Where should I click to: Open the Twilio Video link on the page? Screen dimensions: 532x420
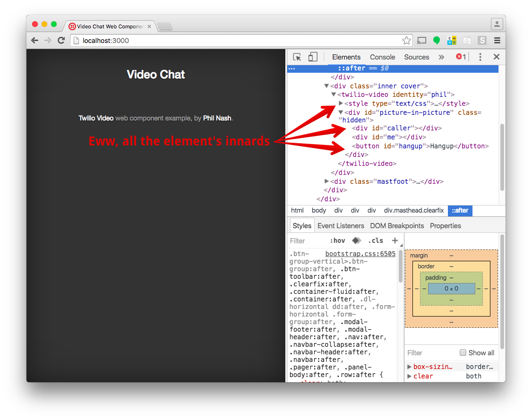pos(96,118)
